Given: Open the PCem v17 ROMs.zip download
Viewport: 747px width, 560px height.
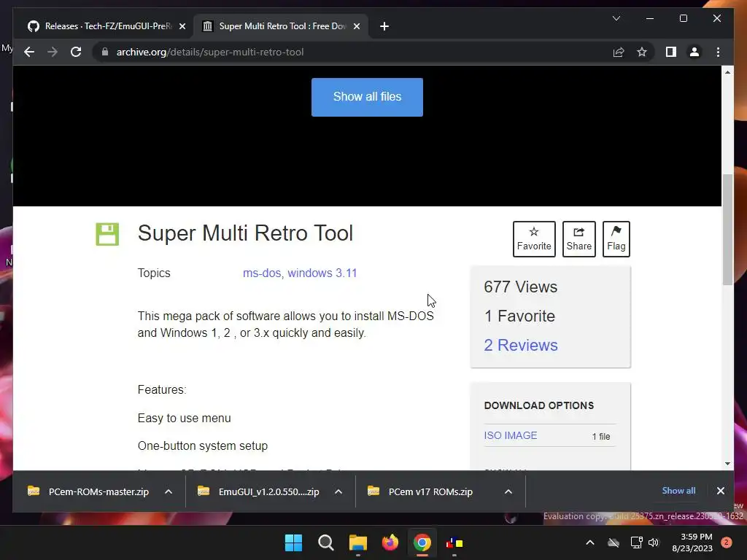Looking at the screenshot, I should 421,491.
